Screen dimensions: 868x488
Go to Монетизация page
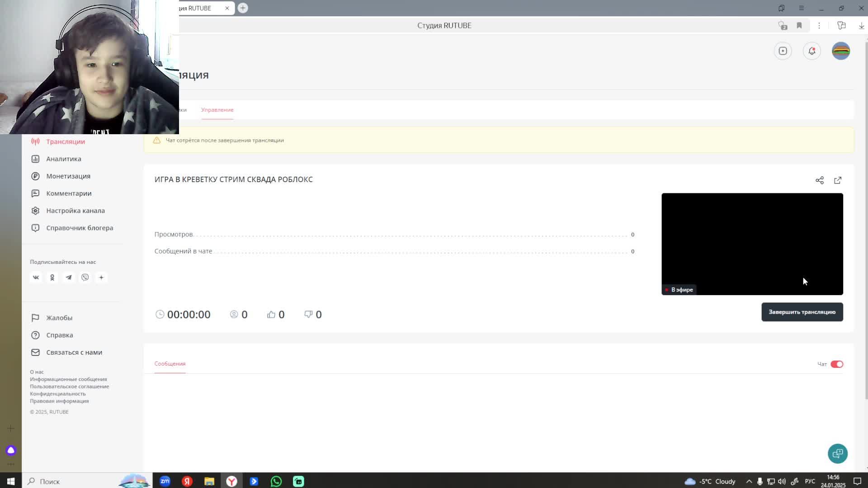[x=61, y=176]
